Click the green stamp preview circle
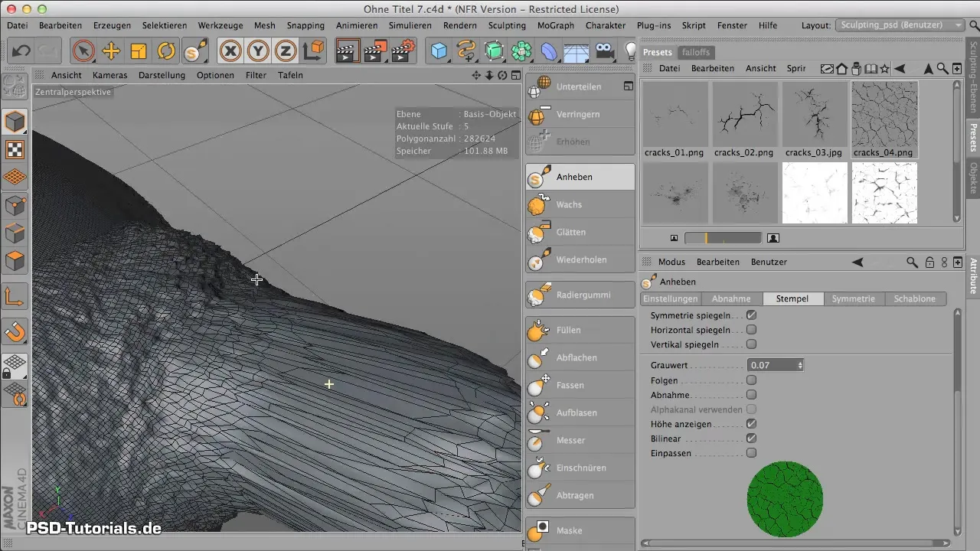The width and height of the screenshot is (980, 551). coord(785,499)
